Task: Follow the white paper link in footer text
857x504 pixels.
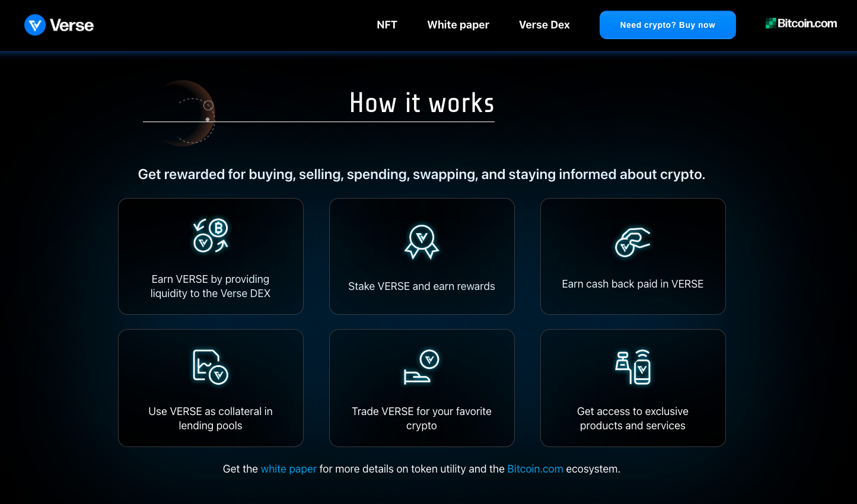Action: (x=289, y=469)
